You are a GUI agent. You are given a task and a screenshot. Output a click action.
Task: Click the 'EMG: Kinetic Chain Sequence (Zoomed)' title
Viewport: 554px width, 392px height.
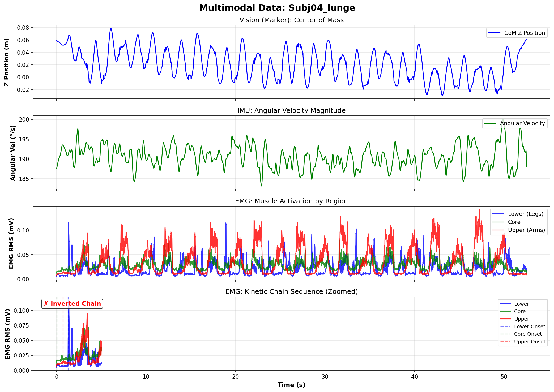[291, 292]
